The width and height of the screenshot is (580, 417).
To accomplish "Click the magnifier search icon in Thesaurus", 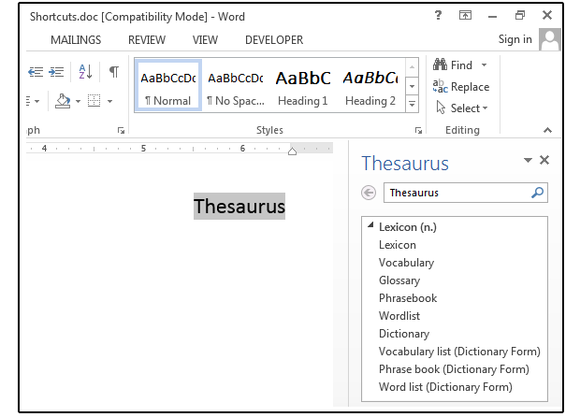I will 537,192.
